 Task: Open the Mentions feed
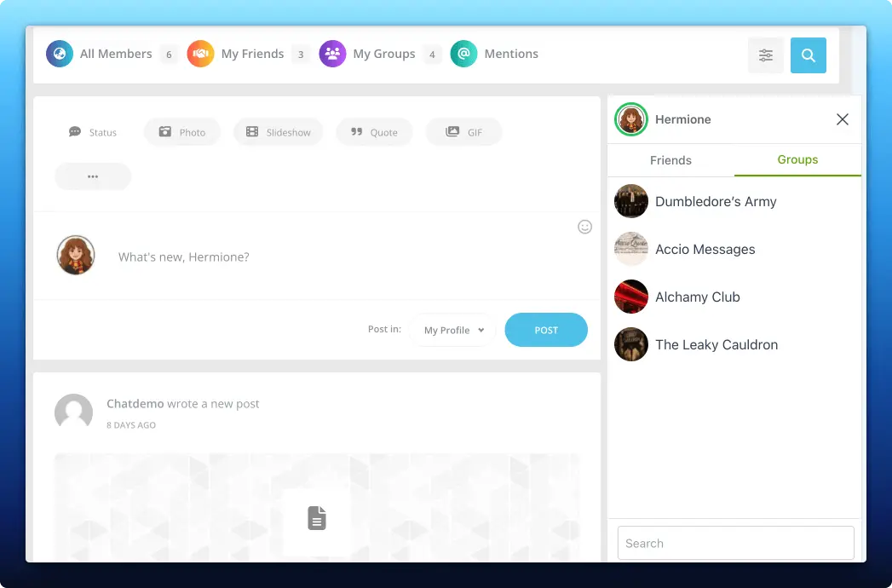(x=495, y=54)
